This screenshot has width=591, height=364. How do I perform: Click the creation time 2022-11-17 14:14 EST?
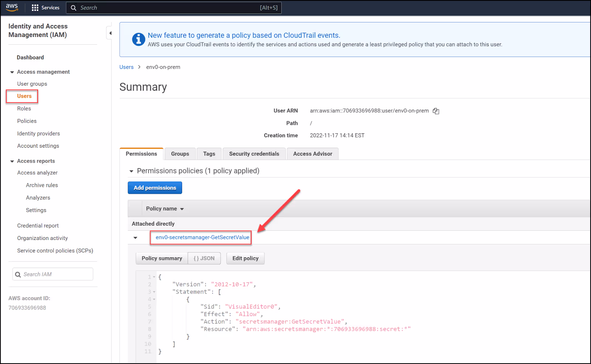[337, 135]
